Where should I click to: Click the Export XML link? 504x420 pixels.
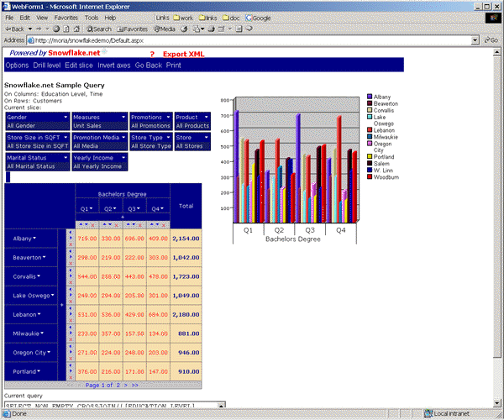coord(183,55)
